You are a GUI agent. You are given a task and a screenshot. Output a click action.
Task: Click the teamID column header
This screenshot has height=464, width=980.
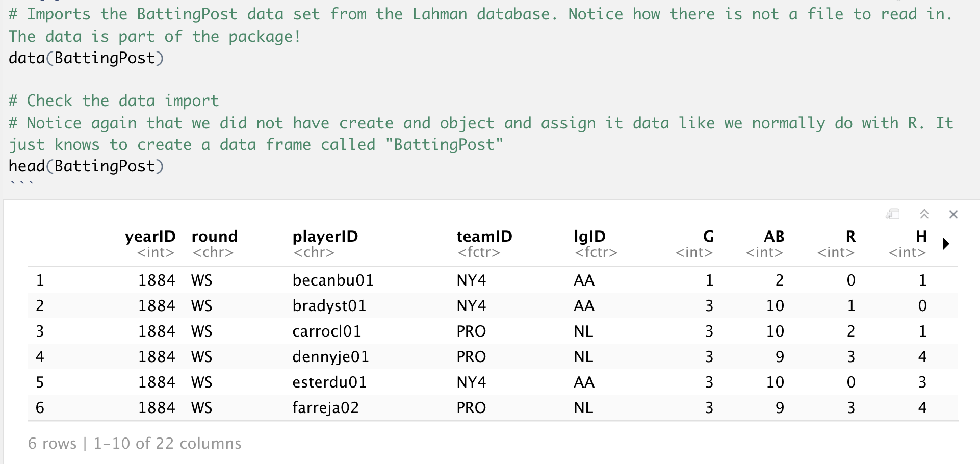coord(484,237)
